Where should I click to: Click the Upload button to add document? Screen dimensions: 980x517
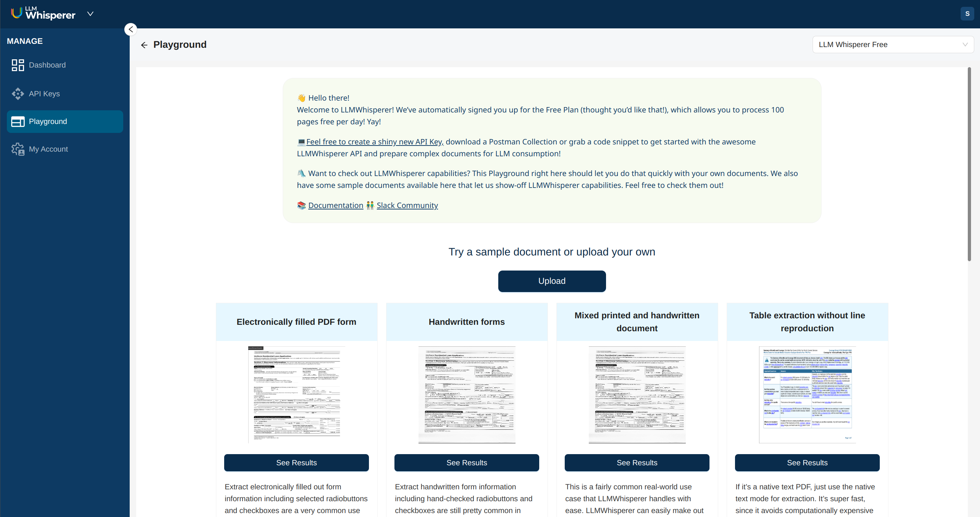point(552,281)
